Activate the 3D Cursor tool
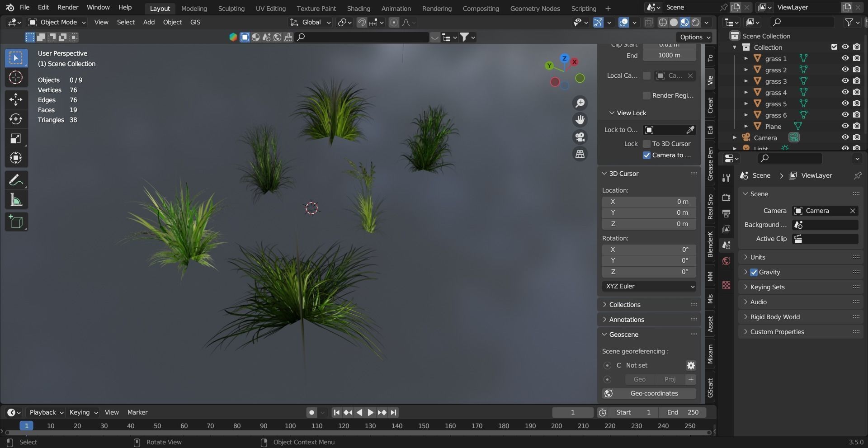 tap(16, 78)
